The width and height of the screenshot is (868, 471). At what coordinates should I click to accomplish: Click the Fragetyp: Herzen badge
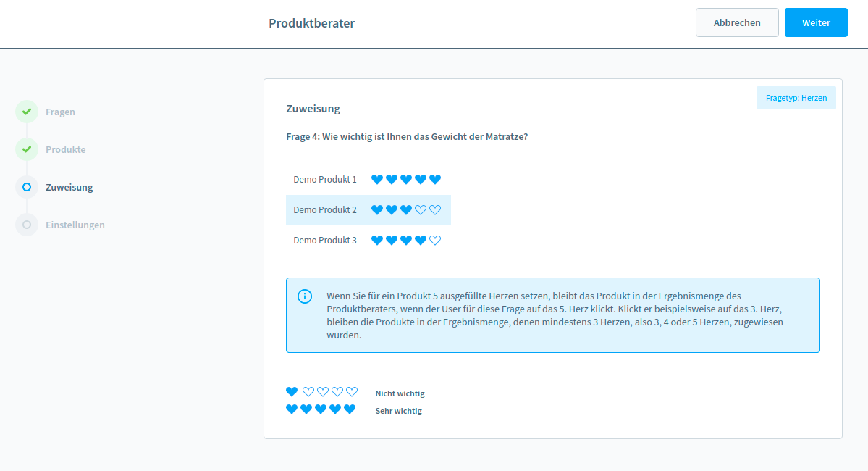point(796,98)
